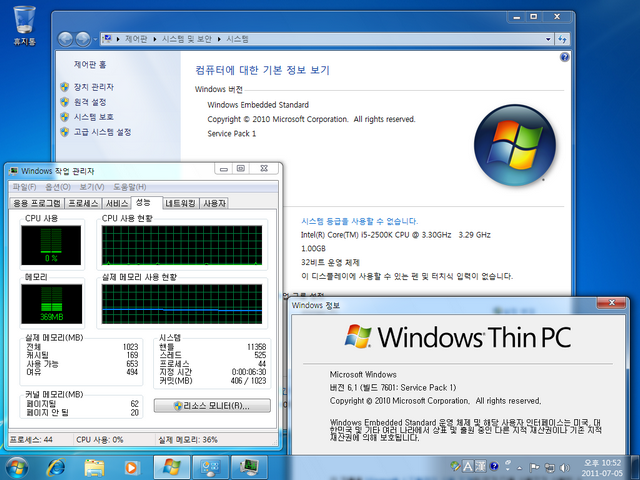Image resolution: width=640 pixels, height=480 pixels.
Task: Switch to the Windows 정보 taskbar button
Action: coord(171,468)
